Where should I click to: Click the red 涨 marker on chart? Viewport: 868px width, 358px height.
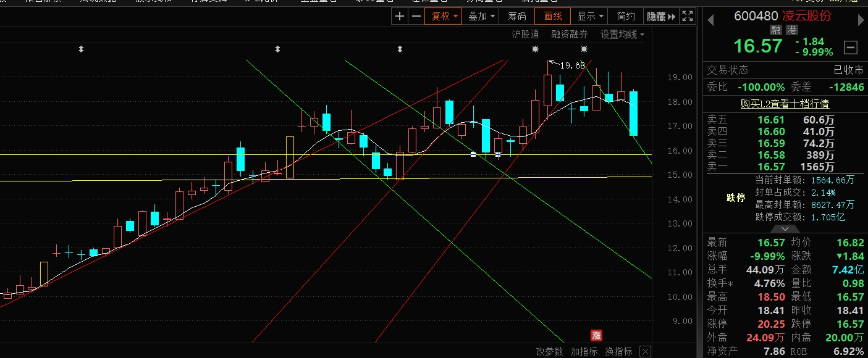click(x=596, y=335)
